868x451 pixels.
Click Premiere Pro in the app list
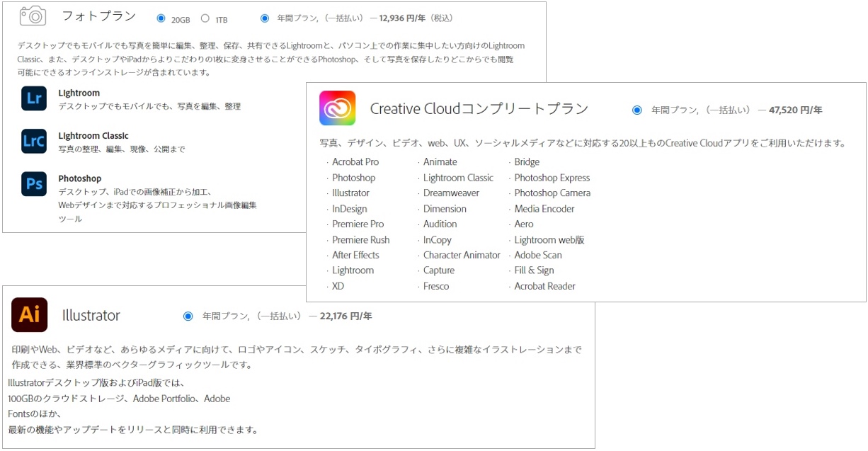[358, 224]
